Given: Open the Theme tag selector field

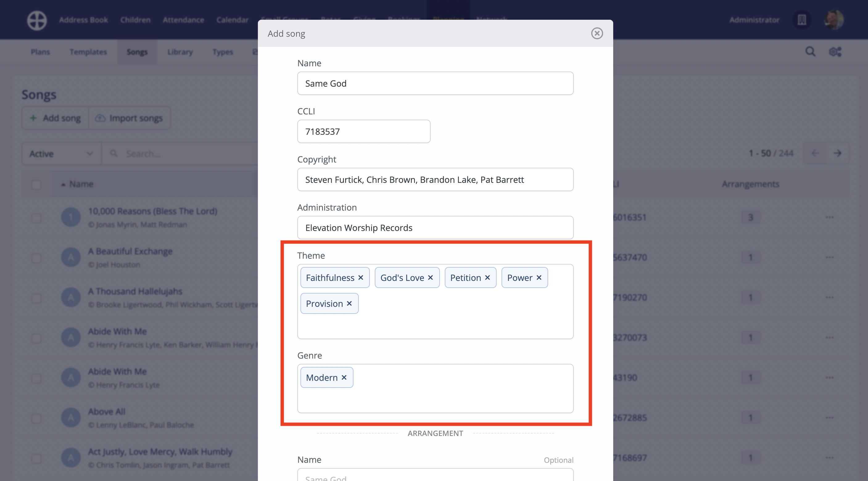Looking at the screenshot, I should click(x=435, y=302).
